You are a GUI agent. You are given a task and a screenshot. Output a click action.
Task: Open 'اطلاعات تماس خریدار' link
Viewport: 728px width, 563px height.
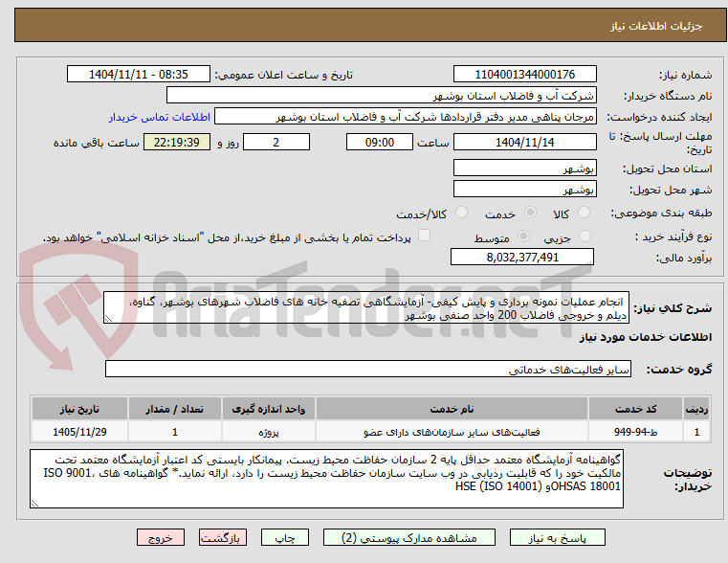pyautogui.click(x=160, y=117)
